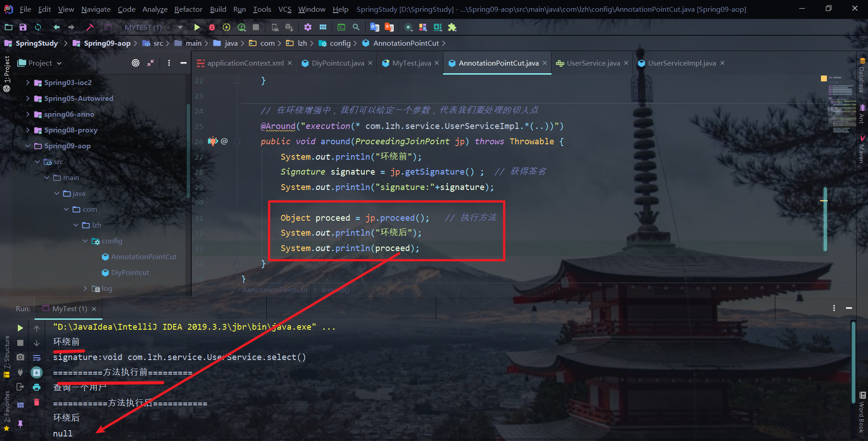The height and width of the screenshot is (441, 868).
Task: Click the printer icon in Run panel
Action: click(x=37, y=387)
